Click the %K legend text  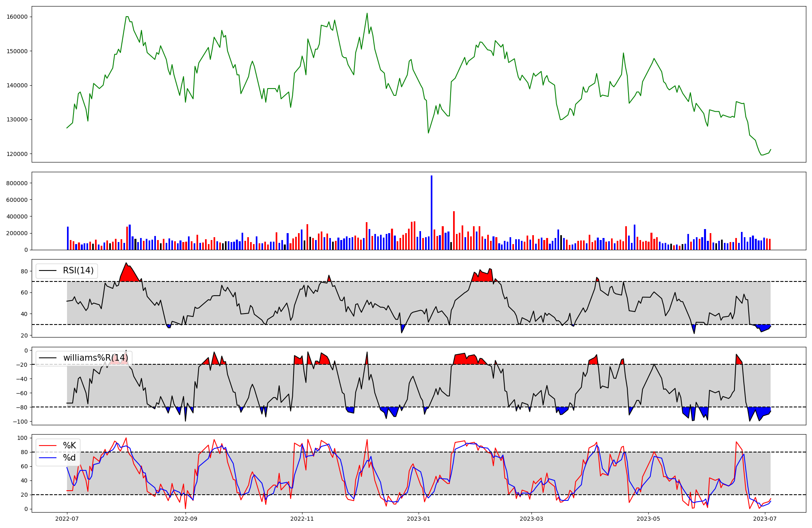click(69, 446)
